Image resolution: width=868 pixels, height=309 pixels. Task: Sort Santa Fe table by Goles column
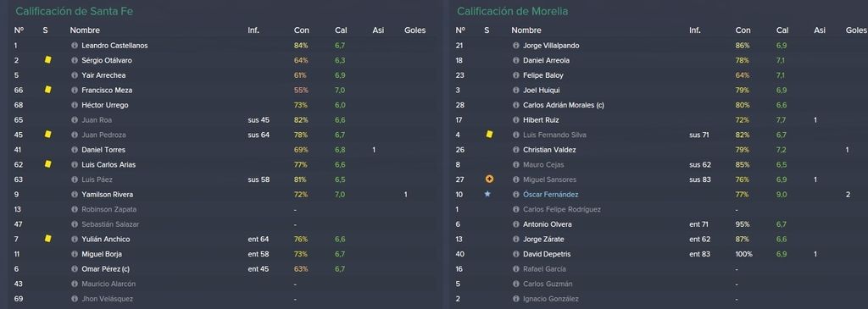(415, 30)
